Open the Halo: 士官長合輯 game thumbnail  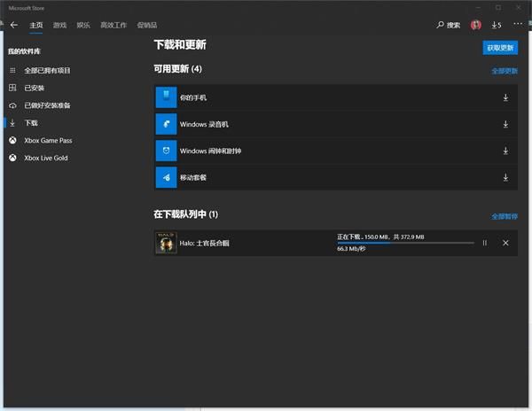pos(166,243)
